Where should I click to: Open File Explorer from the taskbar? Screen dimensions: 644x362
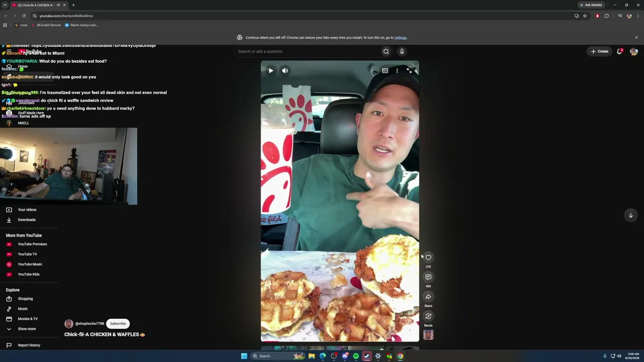[311, 356]
